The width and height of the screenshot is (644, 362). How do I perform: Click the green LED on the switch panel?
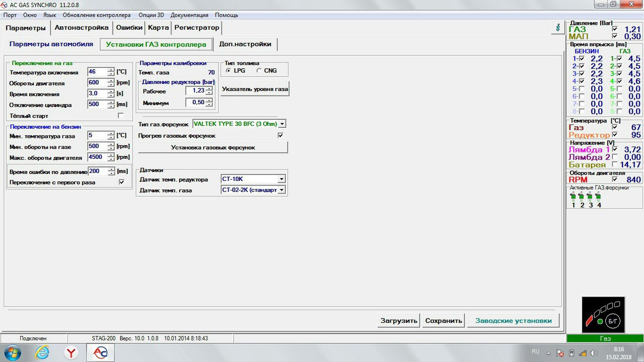(600, 321)
